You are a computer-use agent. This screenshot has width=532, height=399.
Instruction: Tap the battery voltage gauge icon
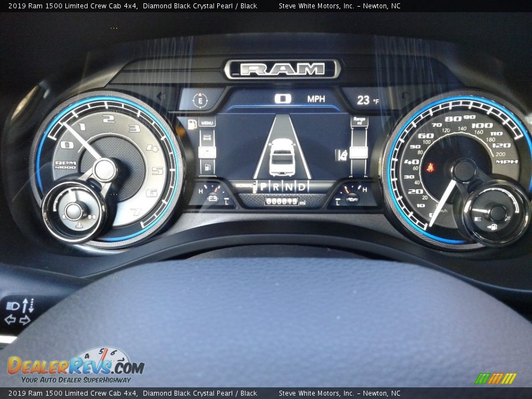pyautogui.click(x=212, y=197)
